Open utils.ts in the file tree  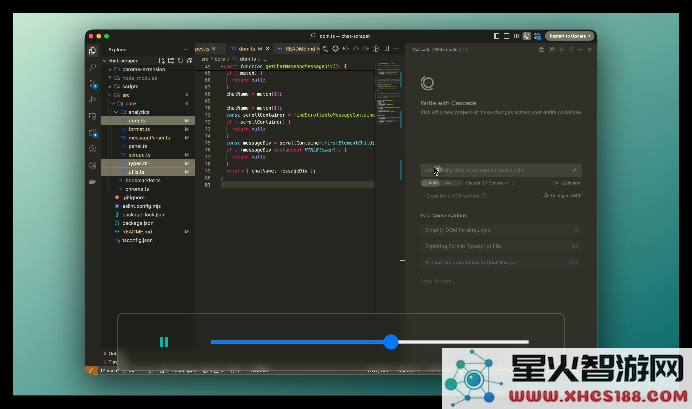pyautogui.click(x=148, y=172)
